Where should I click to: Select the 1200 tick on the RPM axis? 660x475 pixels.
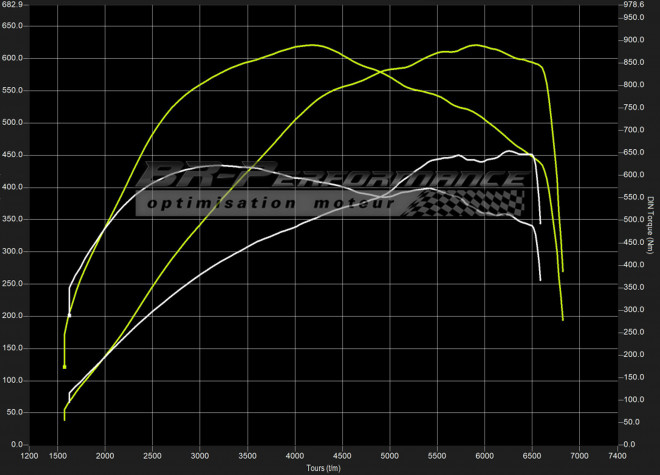(x=31, y=455)
